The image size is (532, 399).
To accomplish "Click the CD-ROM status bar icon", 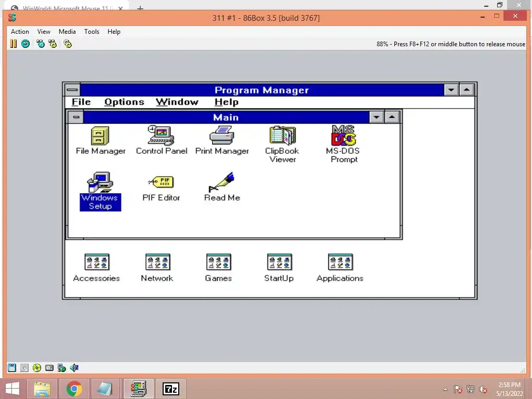I will (37, 368).
